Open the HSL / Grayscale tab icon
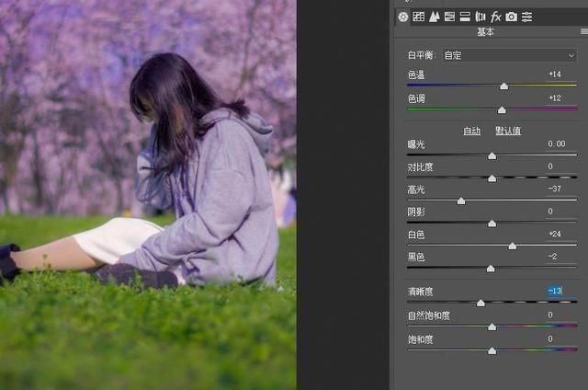 (449, 17)
